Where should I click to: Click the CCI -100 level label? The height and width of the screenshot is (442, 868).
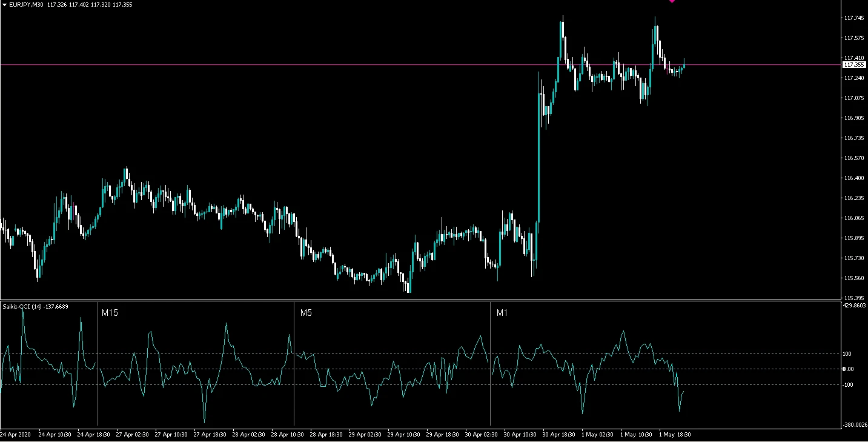click(x=847, y=385)
